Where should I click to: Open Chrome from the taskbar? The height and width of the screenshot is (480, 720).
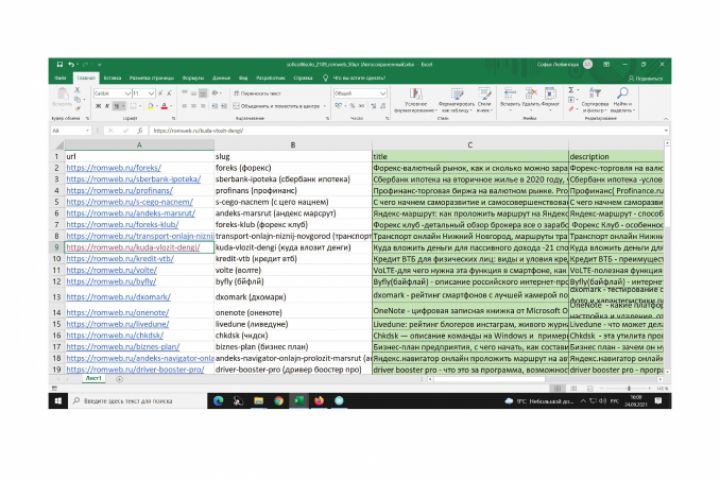pos(279,401)
